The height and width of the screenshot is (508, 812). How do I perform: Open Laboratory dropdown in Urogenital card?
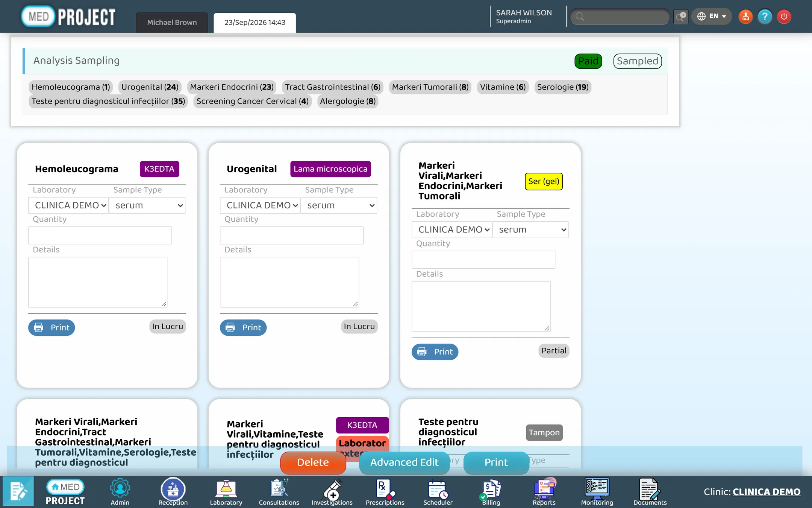260,205
